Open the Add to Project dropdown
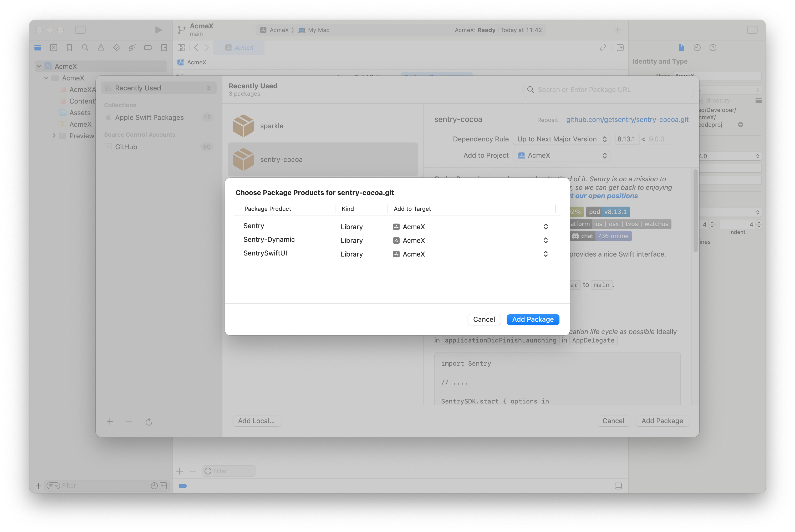The height and width of the screenshot is (532, 795). pyautogui.click(x=561, y=155)
